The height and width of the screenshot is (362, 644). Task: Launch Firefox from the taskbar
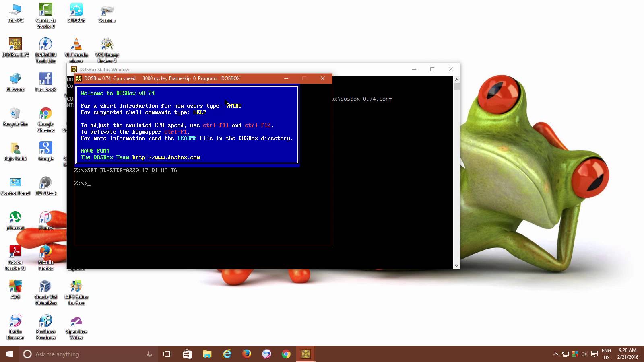247,354
